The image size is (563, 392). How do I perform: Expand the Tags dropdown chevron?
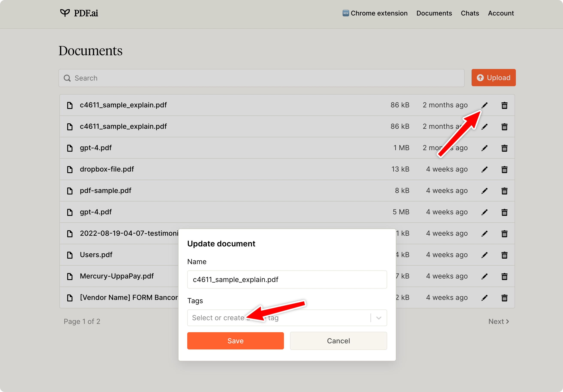(379, 318)
